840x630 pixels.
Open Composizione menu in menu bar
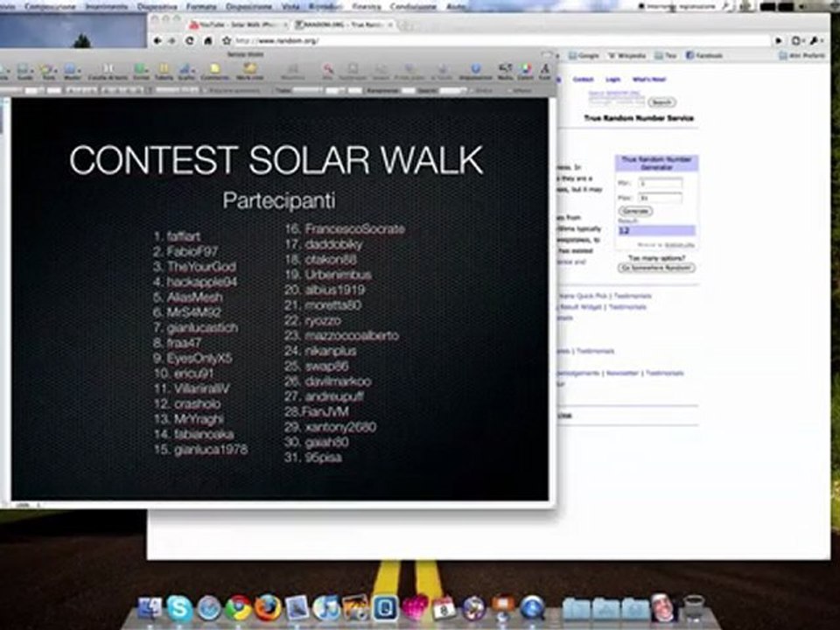(x=50, y=6)
